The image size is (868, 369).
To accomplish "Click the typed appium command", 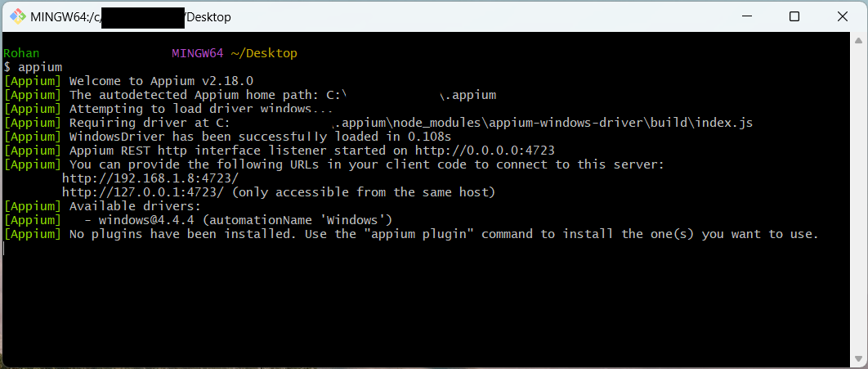I will click(x=40, y=67).
